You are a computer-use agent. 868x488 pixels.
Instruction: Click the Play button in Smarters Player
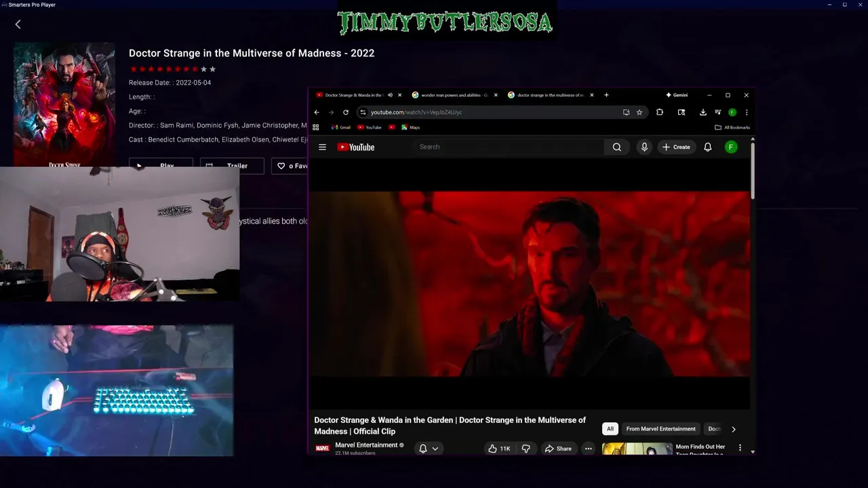tap(161, 165)
